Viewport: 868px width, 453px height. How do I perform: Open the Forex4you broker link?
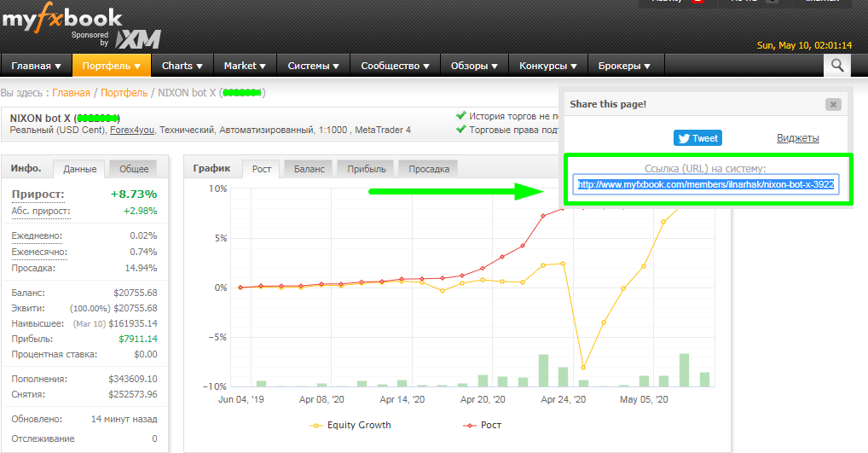132,131
